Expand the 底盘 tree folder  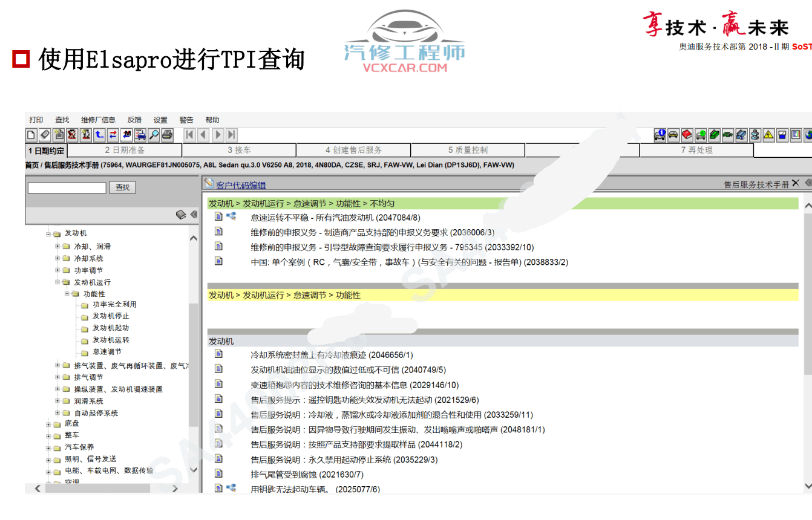click(x=48, y=424)
